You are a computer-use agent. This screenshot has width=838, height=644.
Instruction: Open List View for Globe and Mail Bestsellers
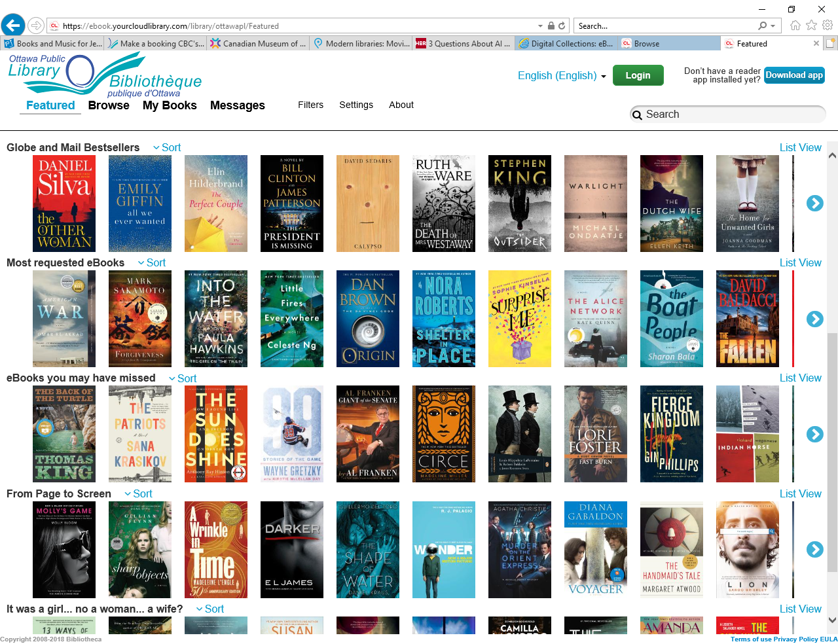click(x=800, y=148)
